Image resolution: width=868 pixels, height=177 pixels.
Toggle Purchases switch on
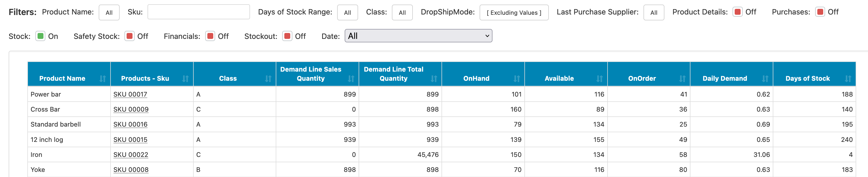pos(820,12)
